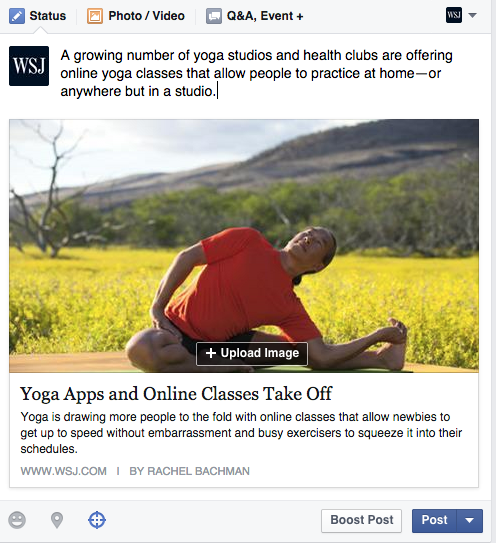Switch to the Photo / Video tab
This screenshot has width=496, height=543.
click(x=136, y=16)
